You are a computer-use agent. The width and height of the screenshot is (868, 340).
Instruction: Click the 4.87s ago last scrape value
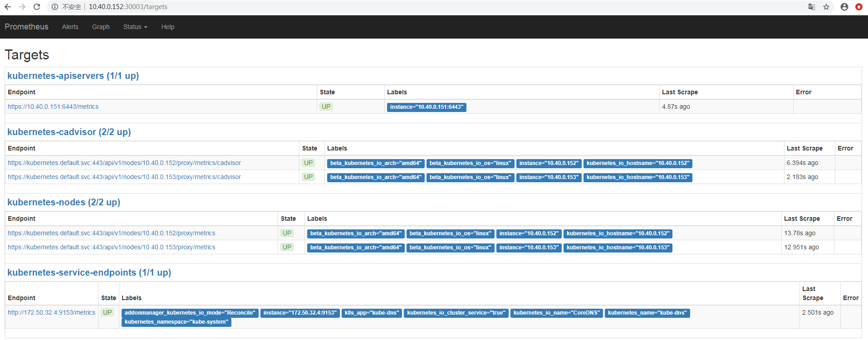(676, 107)
